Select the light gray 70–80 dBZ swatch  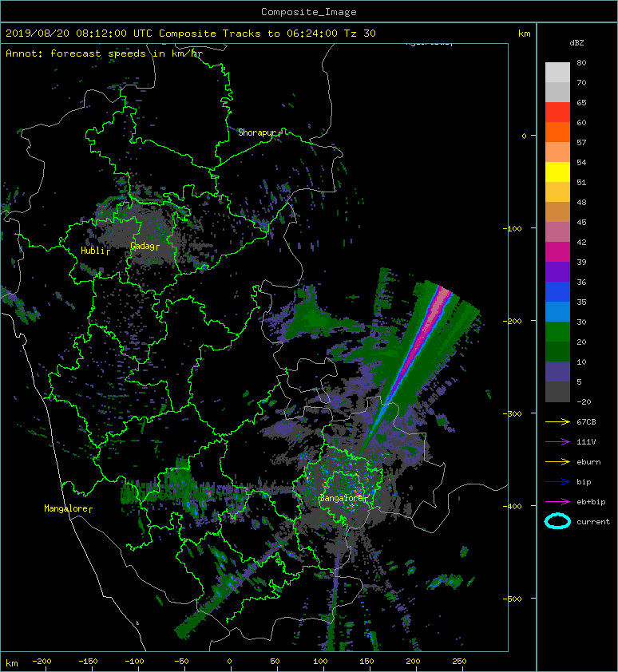(557, 73)
